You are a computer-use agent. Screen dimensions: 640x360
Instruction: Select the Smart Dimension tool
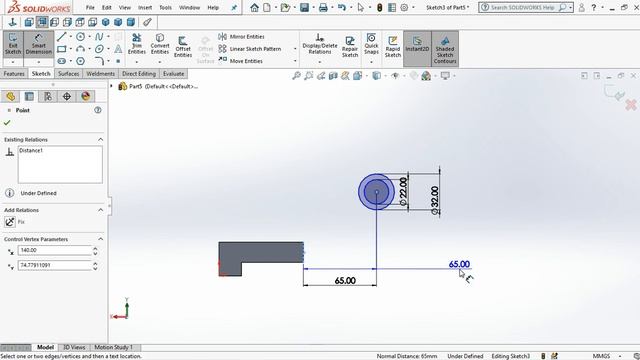coord(38,44)
